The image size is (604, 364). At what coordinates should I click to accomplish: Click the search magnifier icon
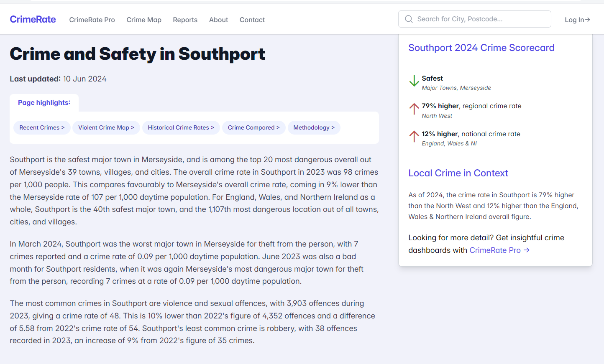tap(409, 19)
